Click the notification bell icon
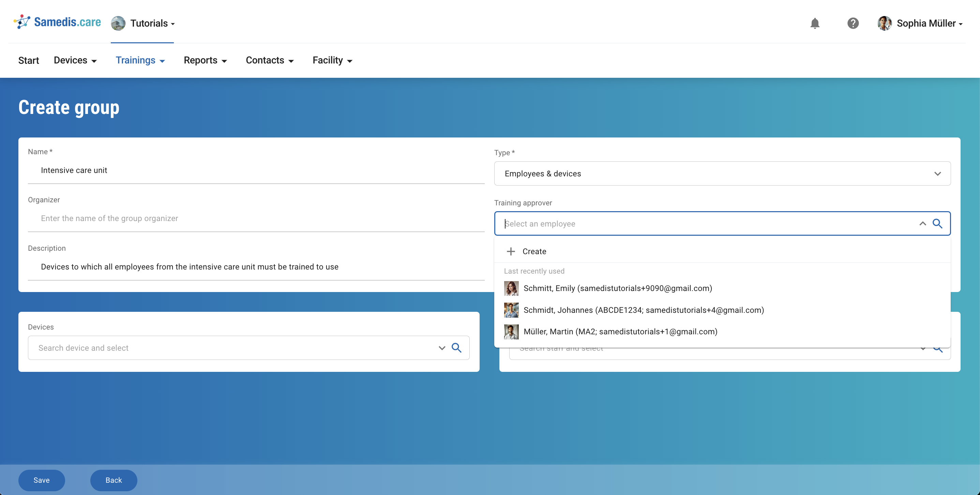 pyautogui.click(x=815, y=23)
